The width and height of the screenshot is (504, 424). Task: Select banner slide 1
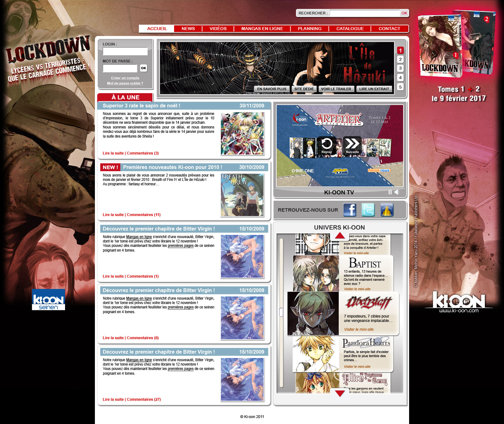(x=400, y=50)
